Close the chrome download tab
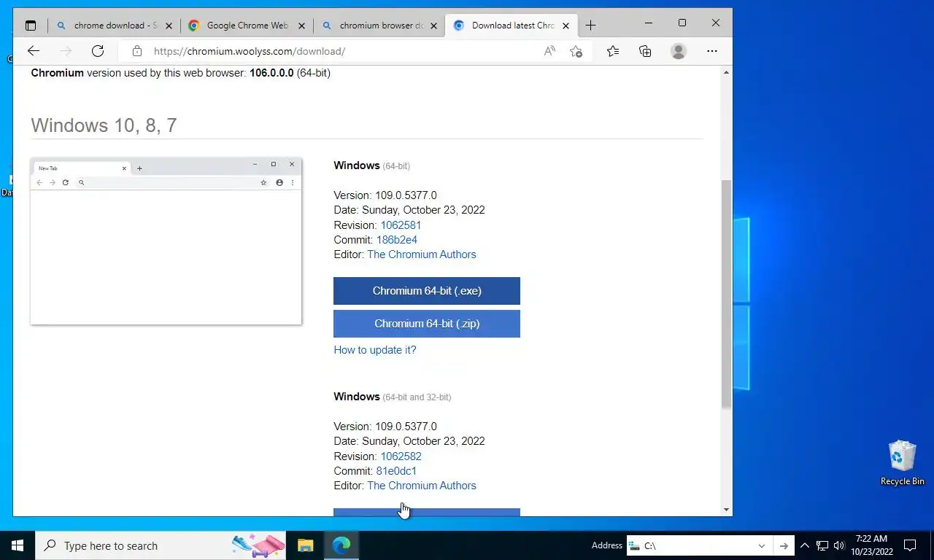This screenshot has height=560, width=934. (169, 26)
